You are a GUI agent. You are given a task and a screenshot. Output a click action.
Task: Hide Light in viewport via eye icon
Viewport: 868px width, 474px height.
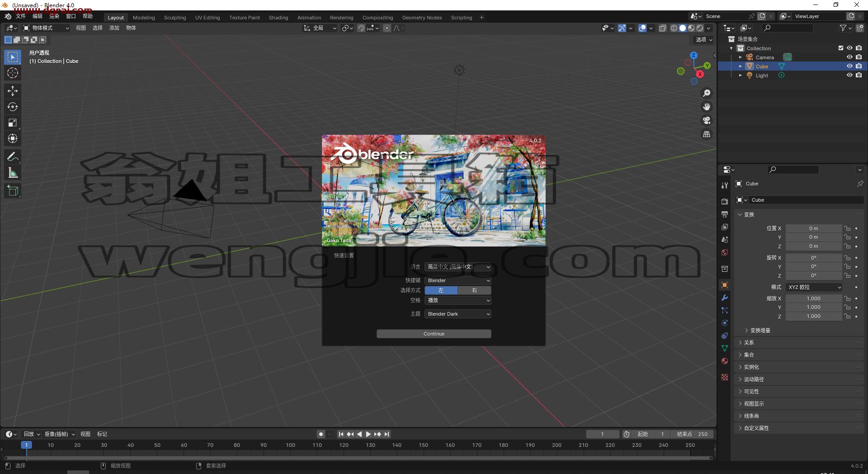click(x=849, y=75)
